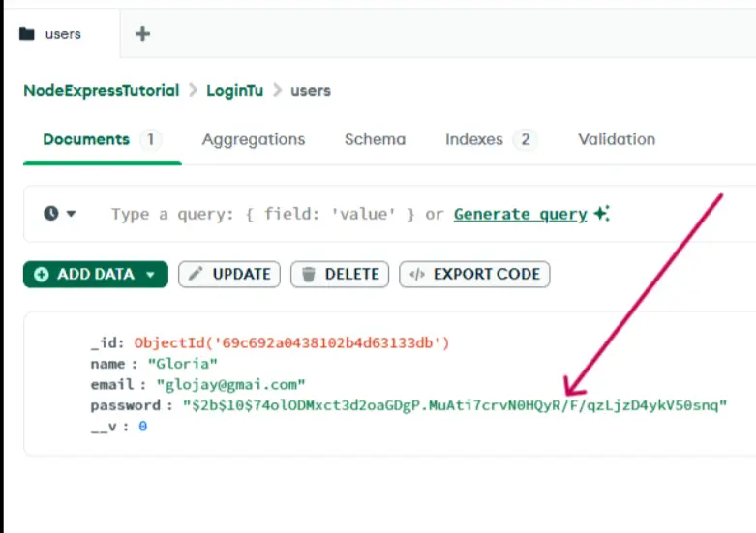Open the Validation tab
This screenshot has height=533, width=756.
pyautogui.click(x=617, y=139)
